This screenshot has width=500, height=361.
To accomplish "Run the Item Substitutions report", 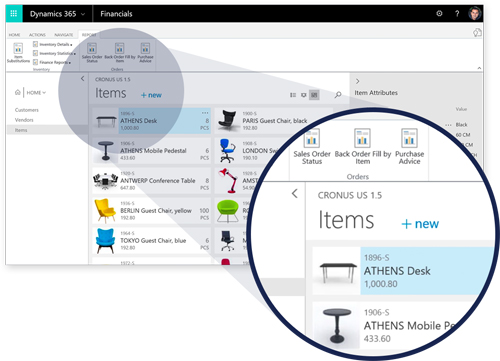I will (18, 53).
